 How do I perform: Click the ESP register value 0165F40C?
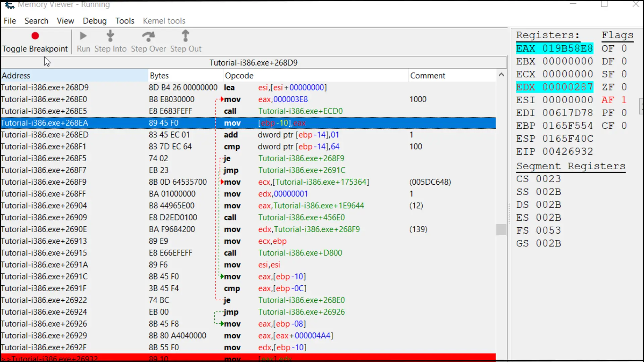pos(568,138)
